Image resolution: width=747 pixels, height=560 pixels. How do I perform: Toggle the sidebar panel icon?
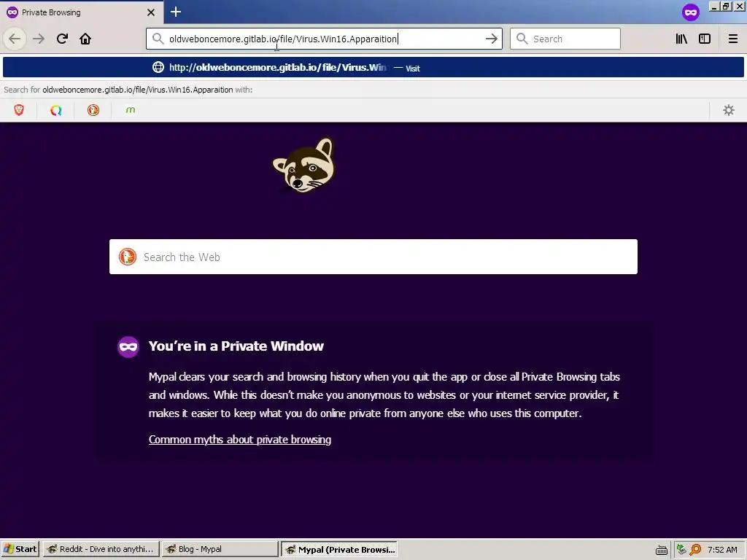click(x=705, y=39)
